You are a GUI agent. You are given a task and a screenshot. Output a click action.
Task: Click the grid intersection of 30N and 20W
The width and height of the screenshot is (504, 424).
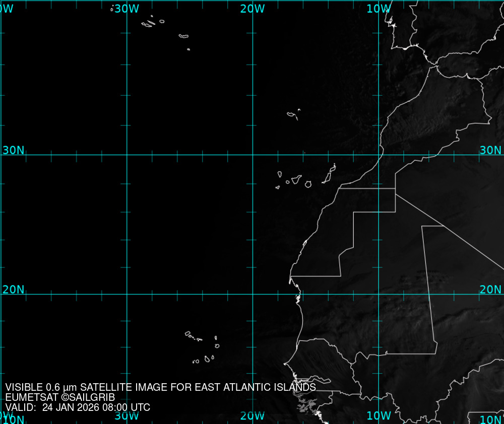pyautogui.click(x=253, y=155)
